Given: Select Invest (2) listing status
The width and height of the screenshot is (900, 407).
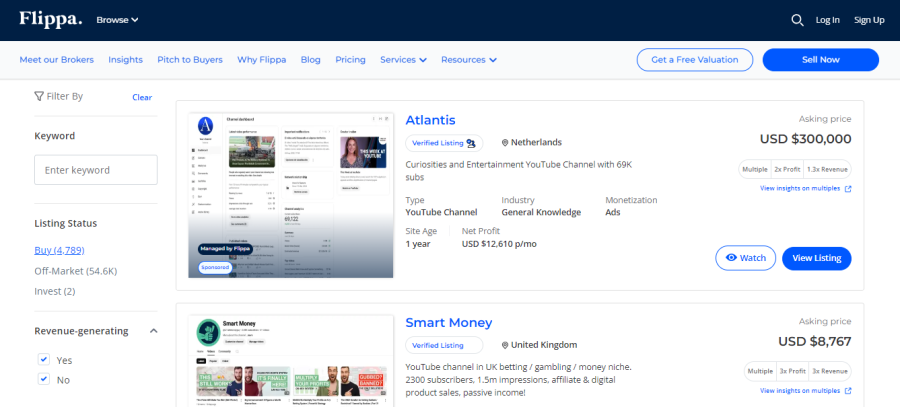Looking at the screenshot, I should point(55,291).
